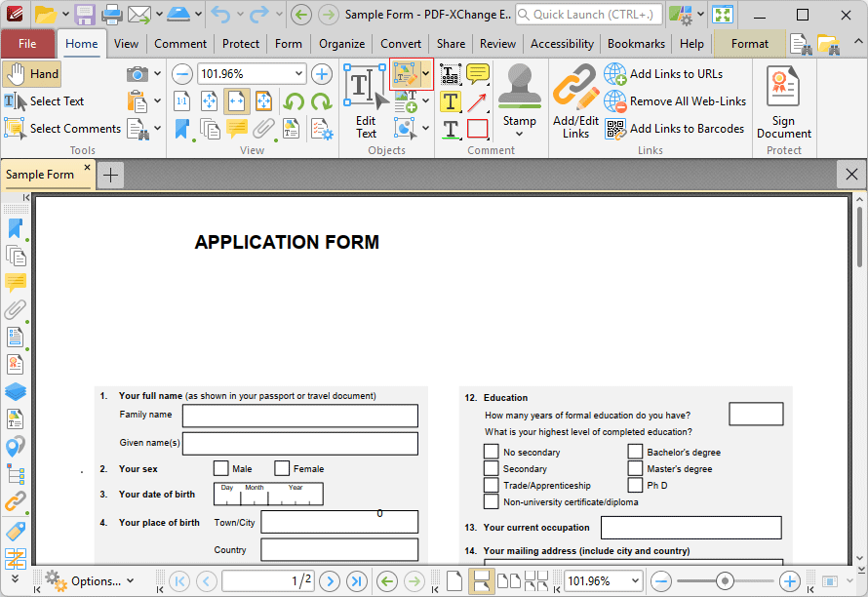868x597 pixels.
Task: Click the Print icon in quick access toolbar
Action: 112,15
